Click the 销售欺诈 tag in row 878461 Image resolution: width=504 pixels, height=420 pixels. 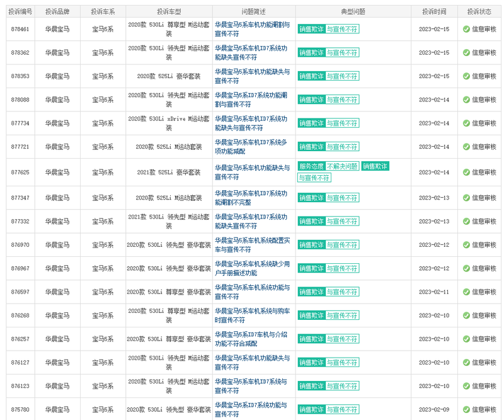pyautogui.click(x=311, y=29)
